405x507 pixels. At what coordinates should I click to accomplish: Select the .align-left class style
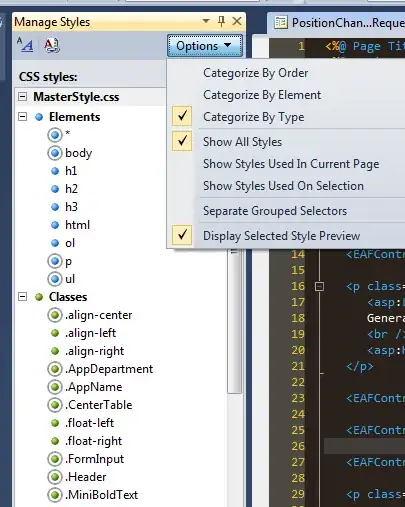(90, 333)
